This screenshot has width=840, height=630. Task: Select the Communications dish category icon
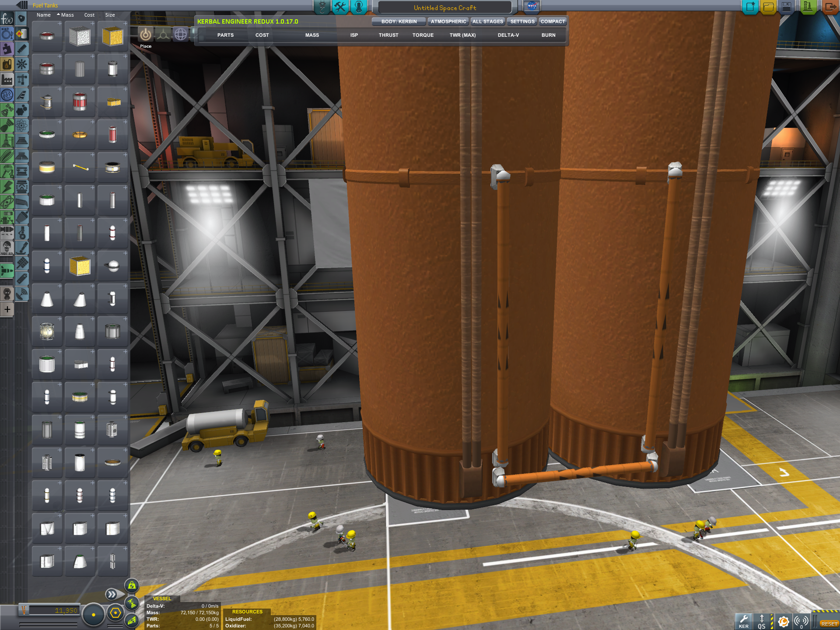pyautogui.click(x=21, y=294)
